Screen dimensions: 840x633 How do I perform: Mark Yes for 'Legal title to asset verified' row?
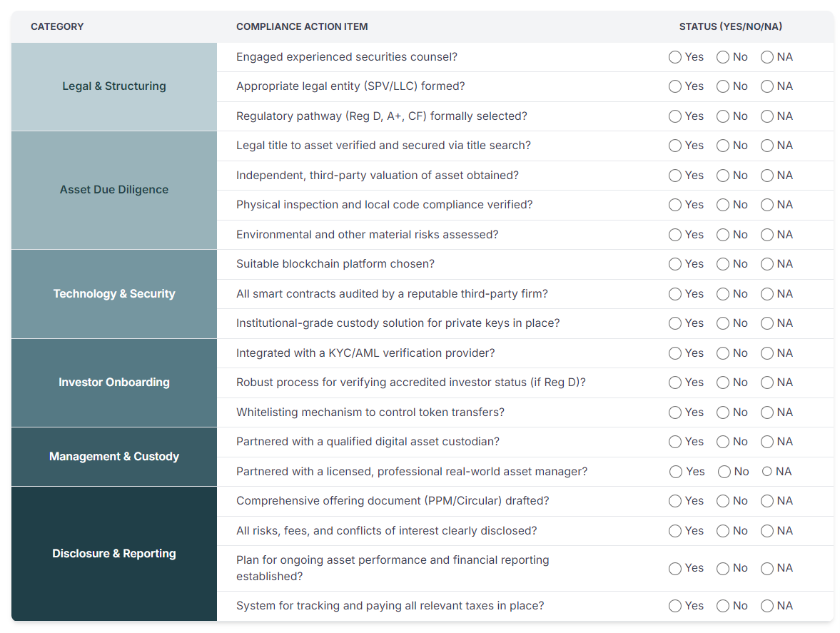[x=675, y=146]
